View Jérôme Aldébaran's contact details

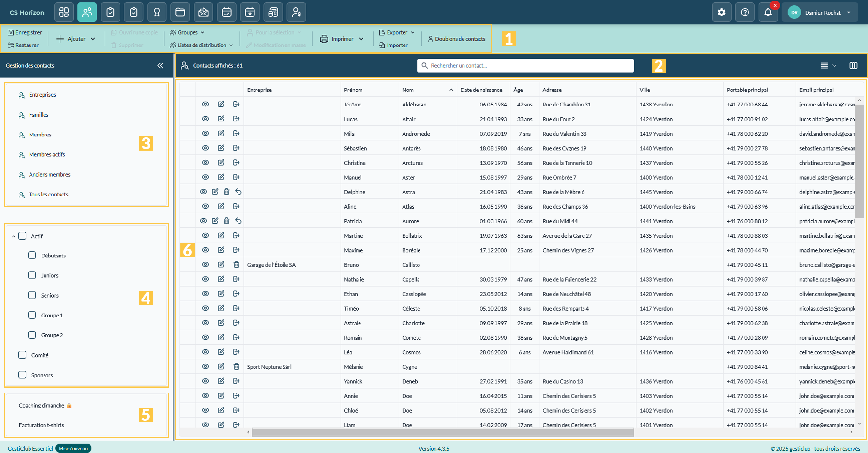tap(205, 104)
